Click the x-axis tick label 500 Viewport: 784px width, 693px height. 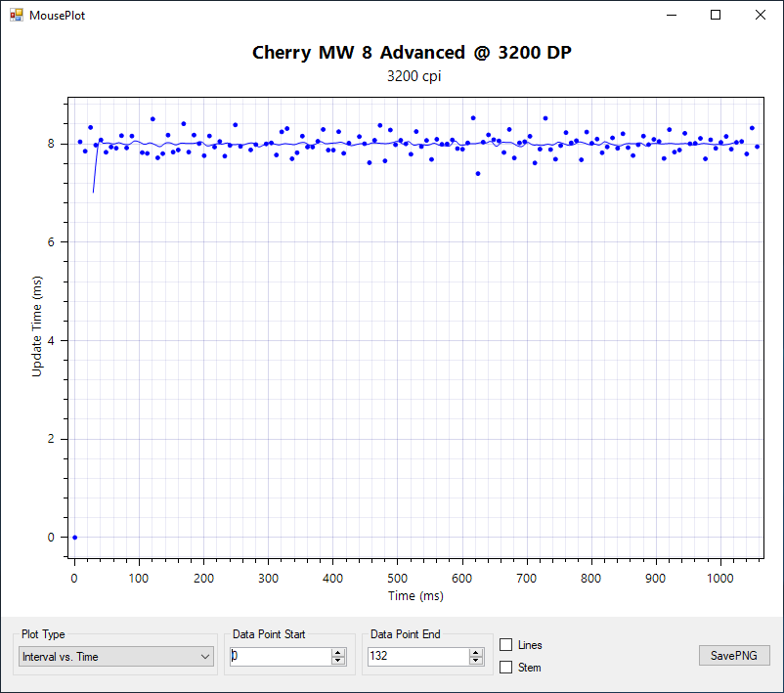pos(397,579)
